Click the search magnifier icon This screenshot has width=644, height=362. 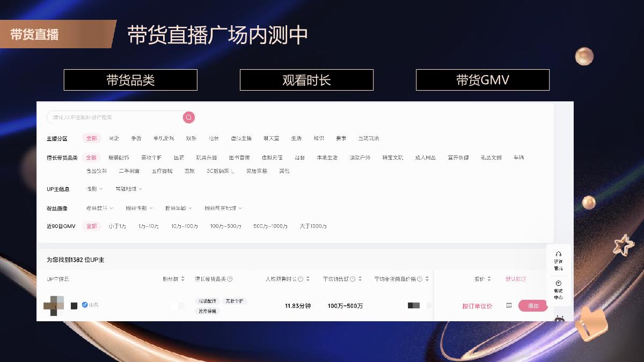click(x=188, y=117)
